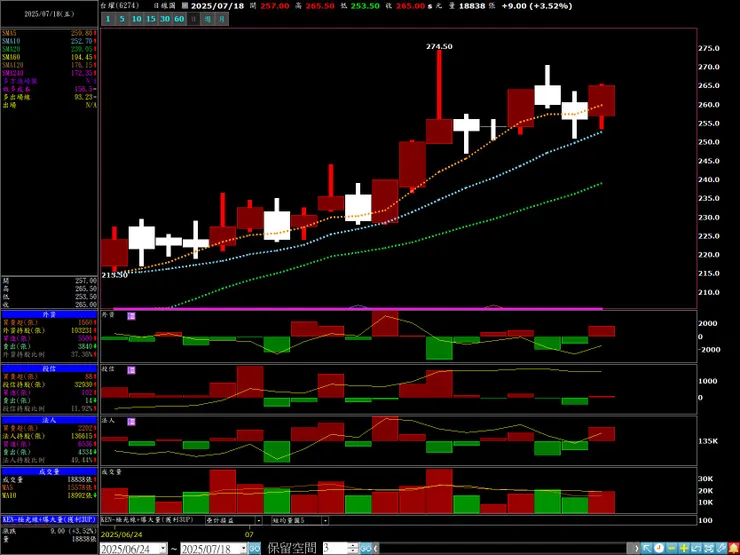
Task: Click the red alert bell icon
Action: [x=734, y=548]
